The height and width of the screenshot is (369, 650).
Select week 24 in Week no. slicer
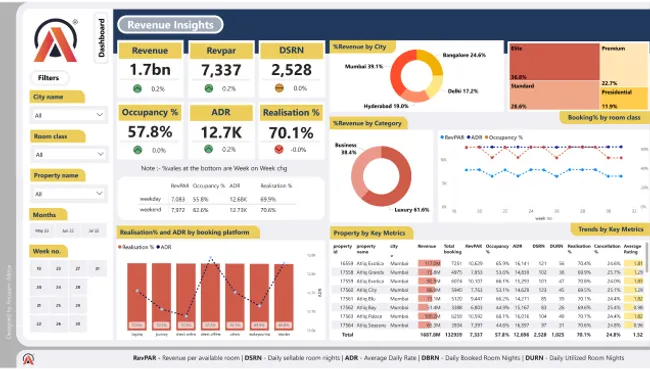click(x=58, y=287)
